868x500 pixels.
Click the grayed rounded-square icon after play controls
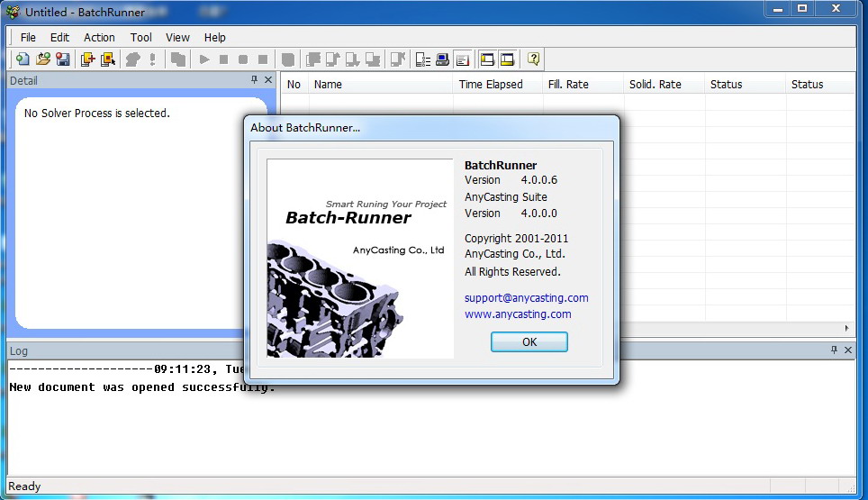coord(288,59)
